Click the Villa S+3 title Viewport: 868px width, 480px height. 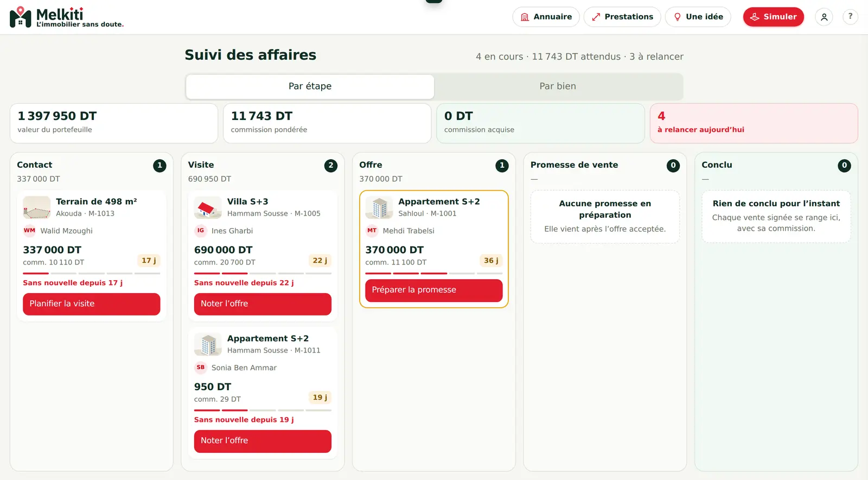point(247,201)
